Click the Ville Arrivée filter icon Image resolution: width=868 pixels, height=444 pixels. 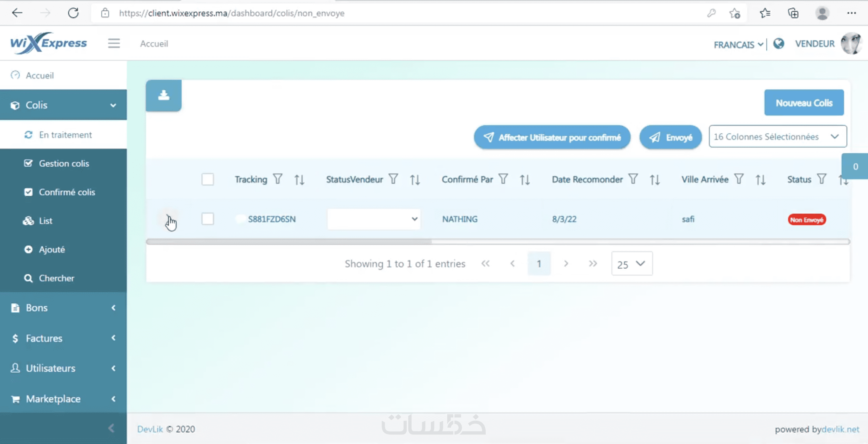(x=739, y=179)
